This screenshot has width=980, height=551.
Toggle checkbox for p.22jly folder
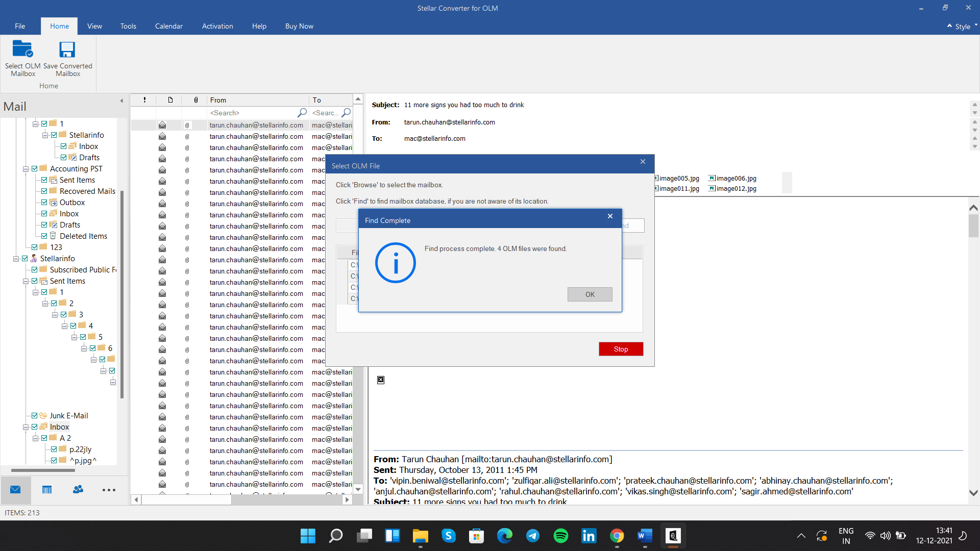click(x=54, y=449)
